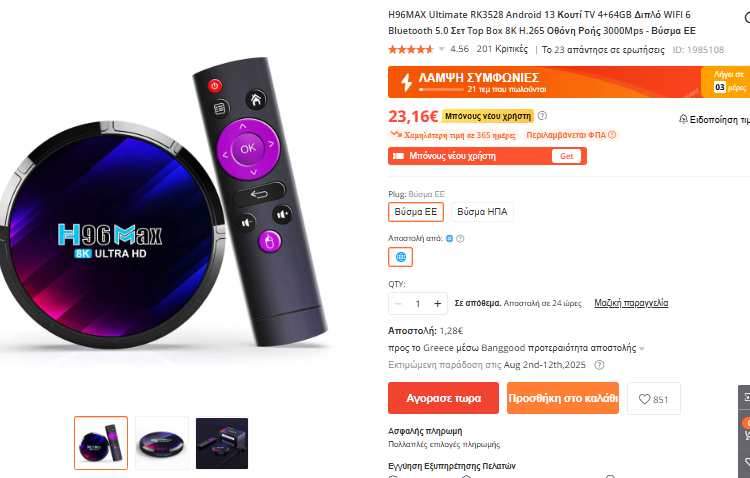Decrease quantity with minus button
The image size is (750, 478).
tap(398, 303)
